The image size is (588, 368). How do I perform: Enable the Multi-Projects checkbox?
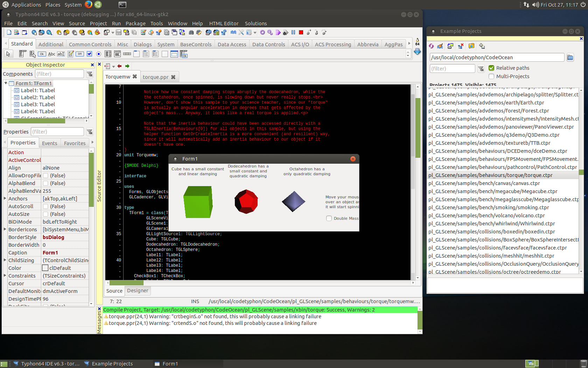tap(491, 76)
